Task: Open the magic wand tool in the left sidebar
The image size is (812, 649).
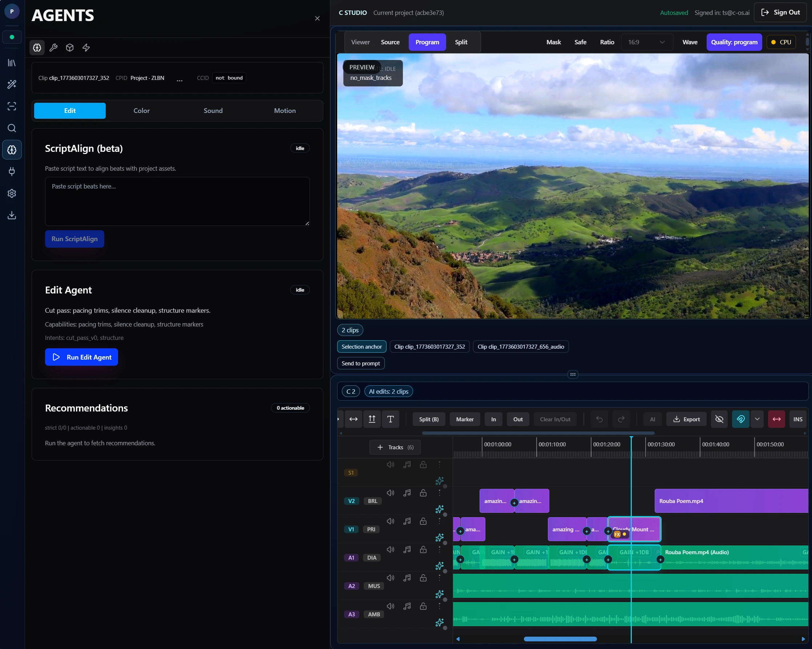Action: pyautogui.click(x=12, y=84)
